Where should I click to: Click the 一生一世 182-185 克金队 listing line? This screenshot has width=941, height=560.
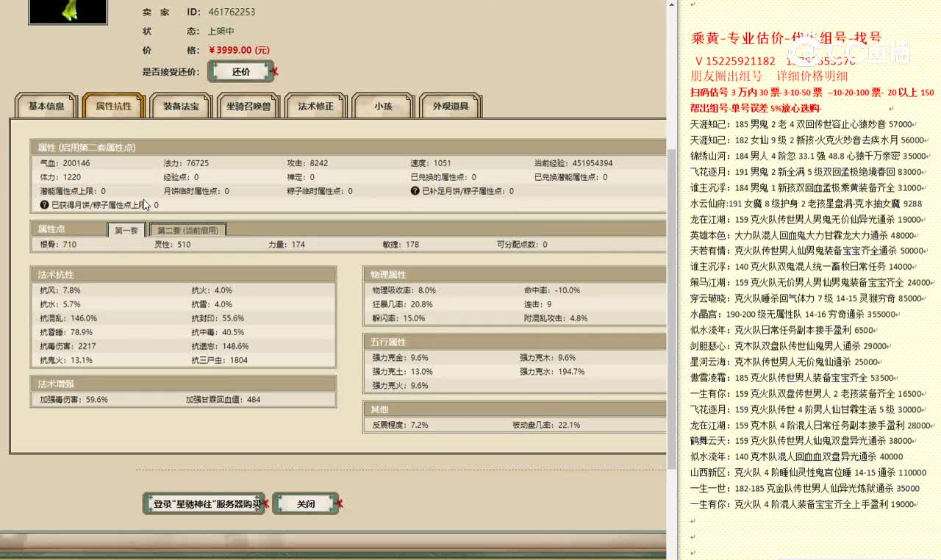(805, 488)
